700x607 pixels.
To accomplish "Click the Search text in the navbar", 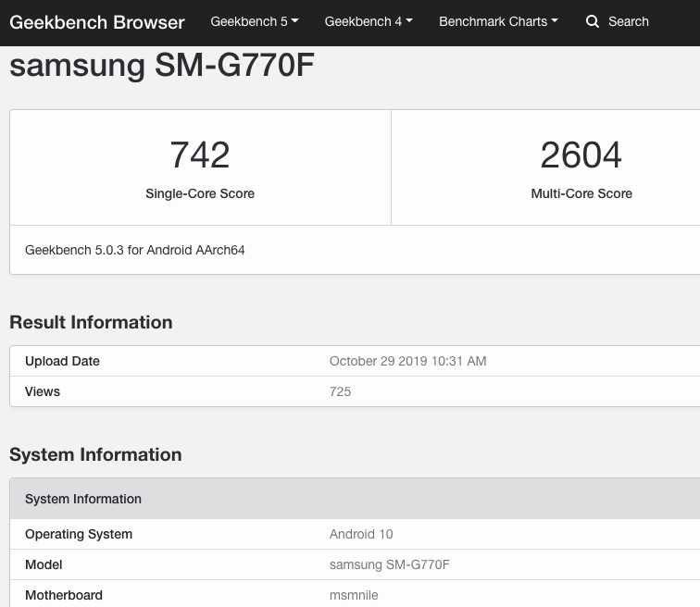I will [628, 21].
